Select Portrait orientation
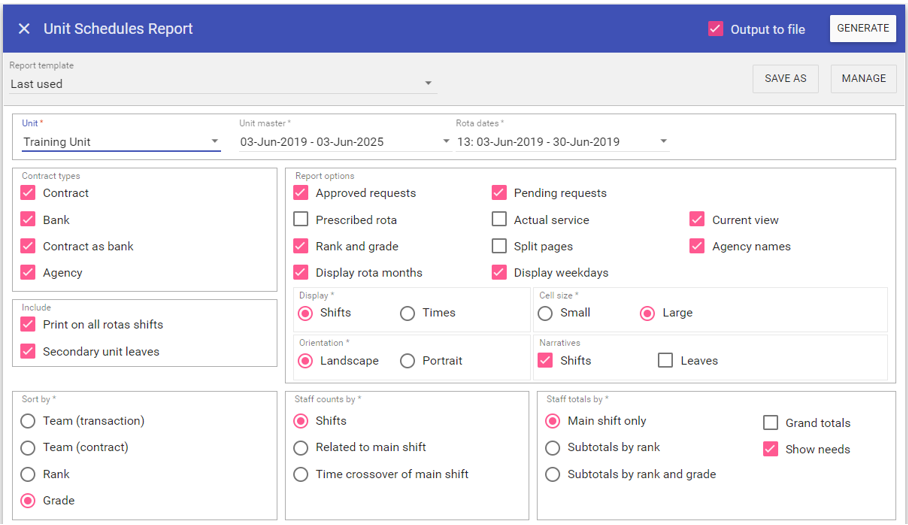Viewport: 908px width, 525px height. (407, 361)
